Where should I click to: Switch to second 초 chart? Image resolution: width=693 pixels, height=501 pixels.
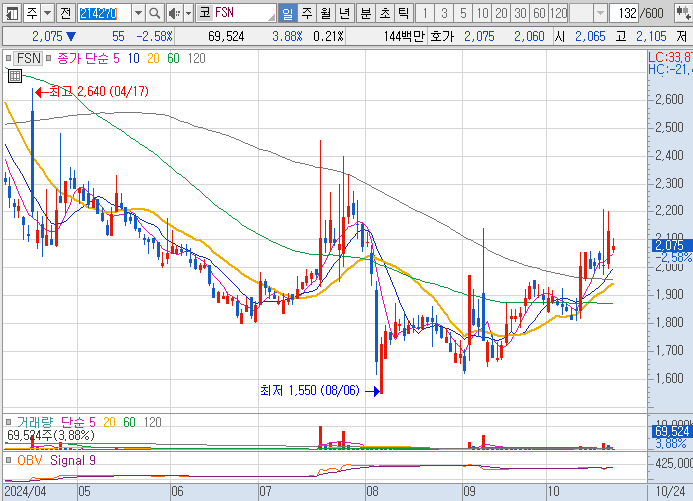(x=385, y=13)
